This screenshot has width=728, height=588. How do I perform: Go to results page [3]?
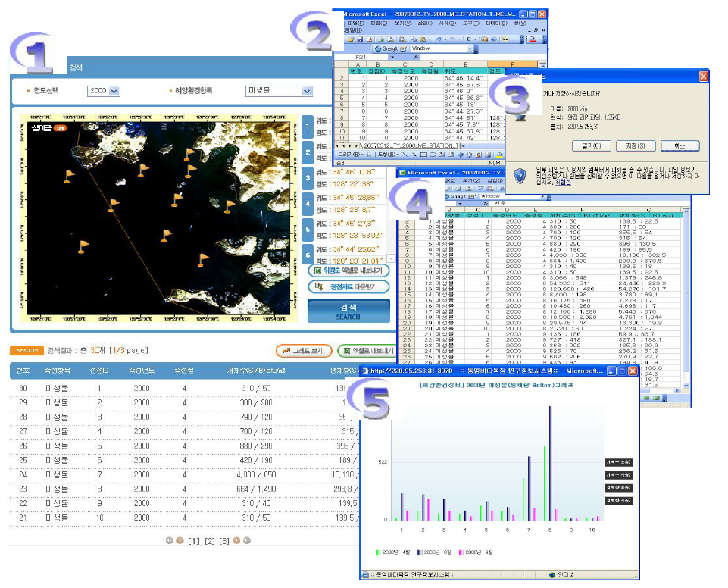224,541
